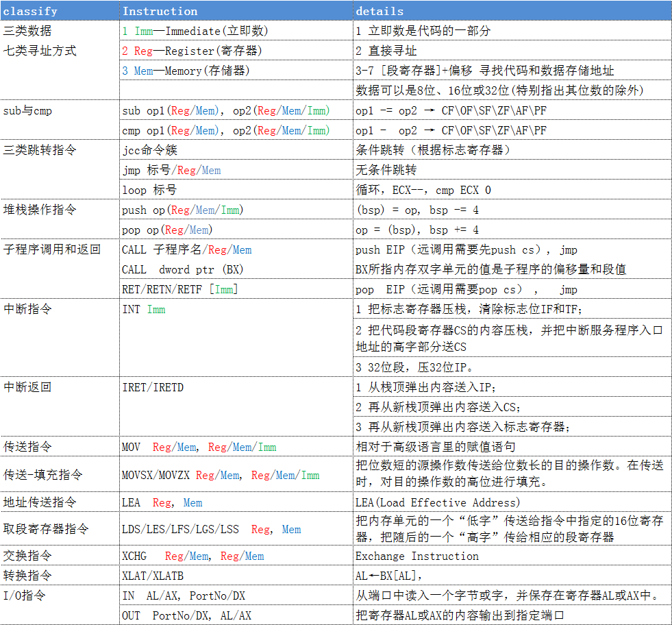Select the cell '三类数据'
The height and width of the screenshot is (625, 672).
pyautogui.click(x=60, y=30)
